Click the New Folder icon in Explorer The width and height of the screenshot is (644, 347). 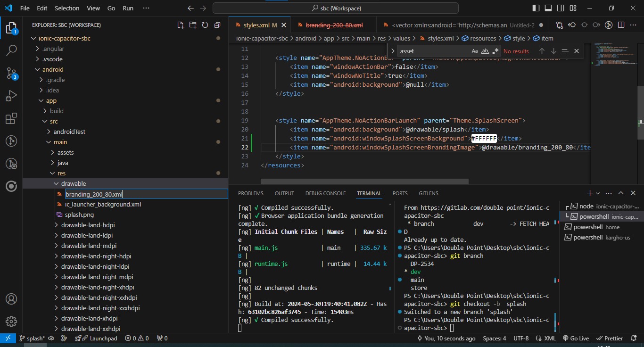(x=193, y=25)
